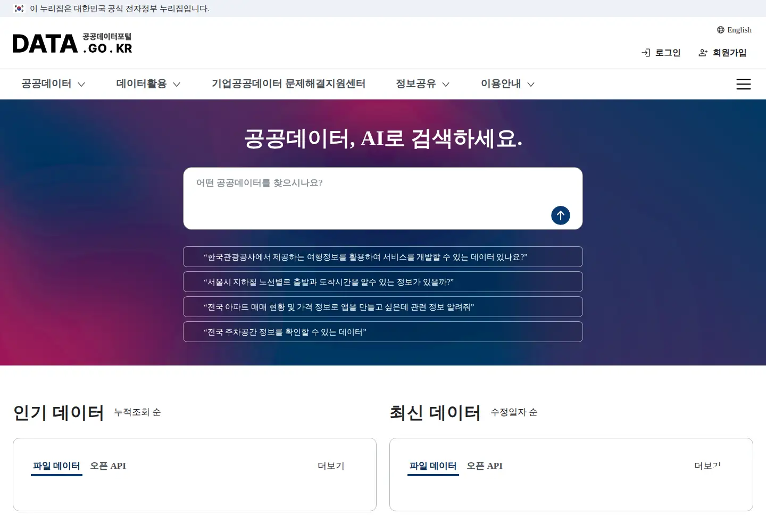The image size is (766, 532).
Task: Click the 인기 데이터 heading
Action: [59, 413]
